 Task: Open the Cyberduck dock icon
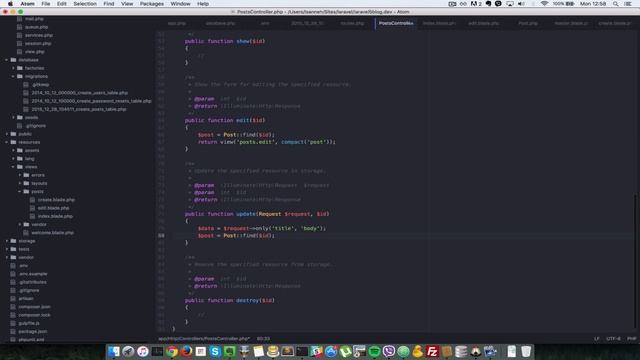417,351
